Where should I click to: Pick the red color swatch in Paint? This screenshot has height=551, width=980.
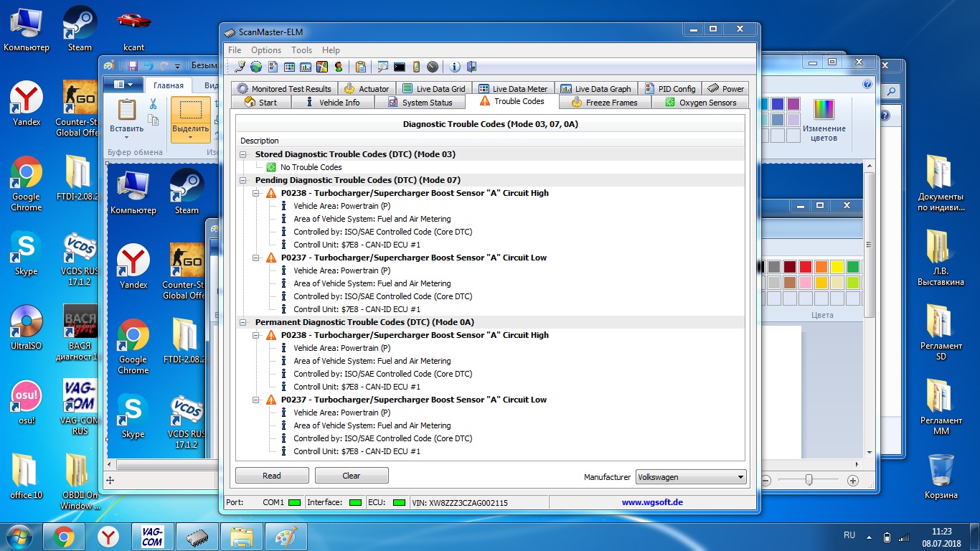806,267
